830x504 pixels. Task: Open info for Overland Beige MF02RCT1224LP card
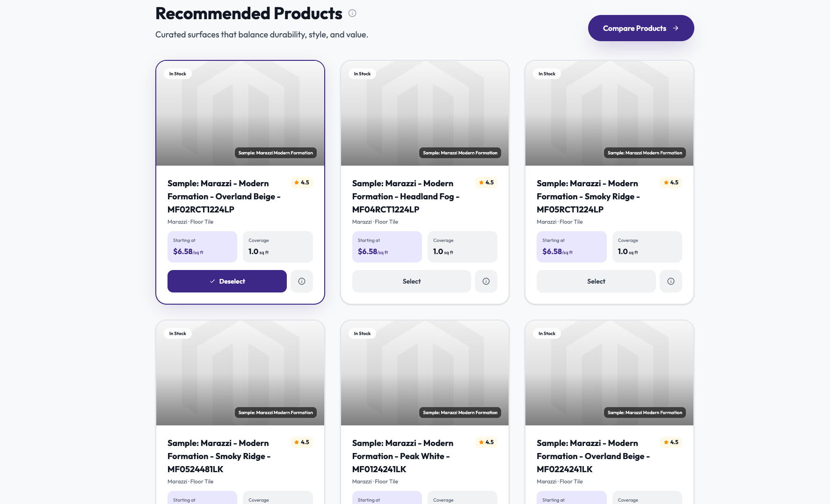coord(302,281)
